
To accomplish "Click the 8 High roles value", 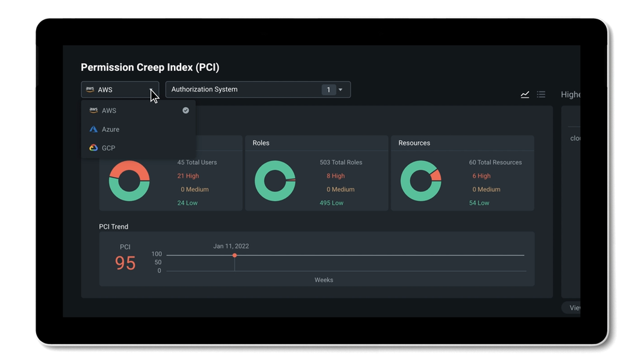I will point(336,176).
